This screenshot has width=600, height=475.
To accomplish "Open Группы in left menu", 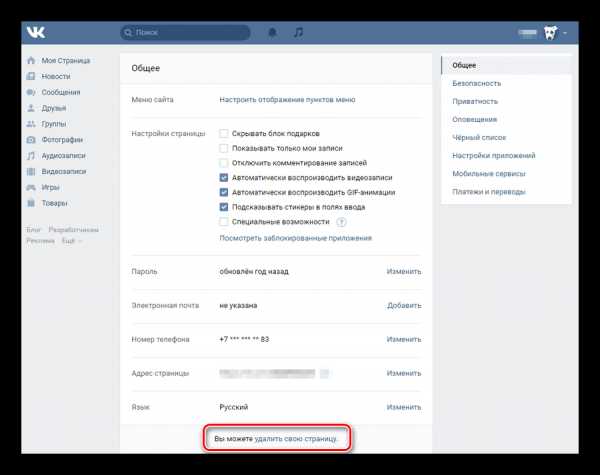I will tap(54, 124).
